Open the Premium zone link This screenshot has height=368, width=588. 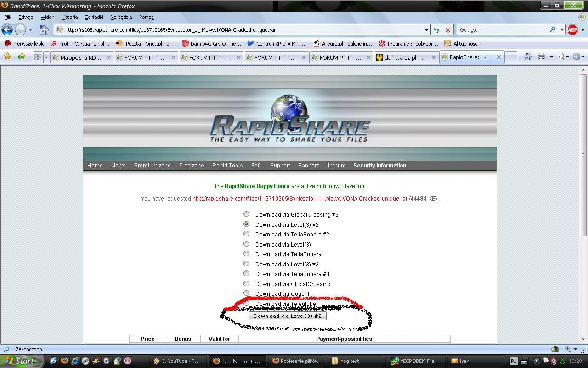coord(152,166)
